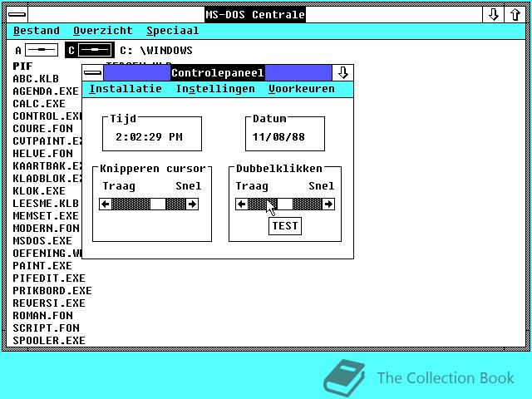
Task: Click left arrow of Knipperen cursor slider
Action: click(x=106, y=204)
